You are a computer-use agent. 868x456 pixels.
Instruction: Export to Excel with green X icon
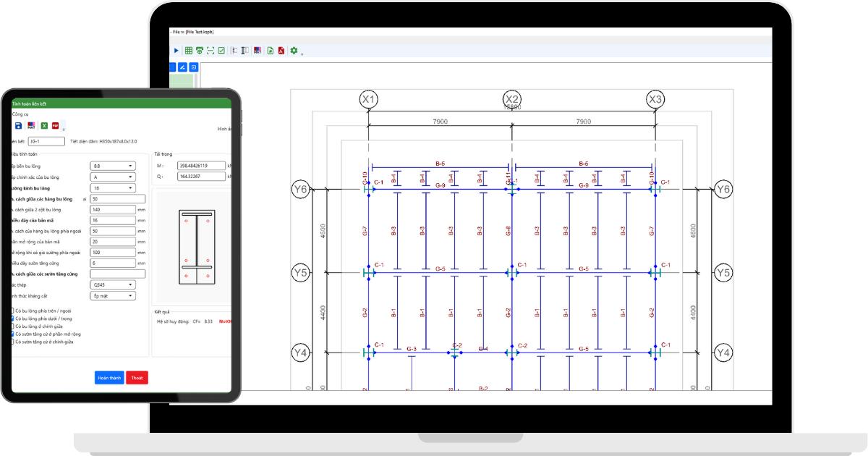pos(43,126)
